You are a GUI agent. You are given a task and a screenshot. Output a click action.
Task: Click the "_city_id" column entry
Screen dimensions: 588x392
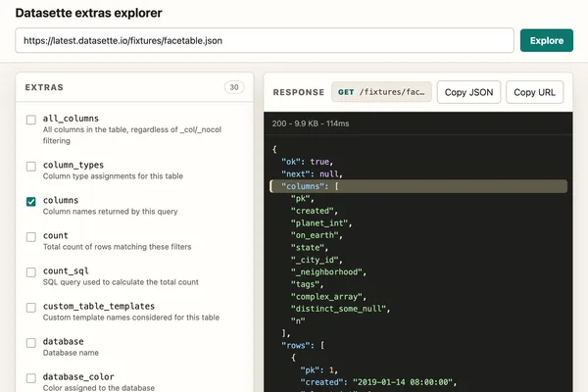317,260
